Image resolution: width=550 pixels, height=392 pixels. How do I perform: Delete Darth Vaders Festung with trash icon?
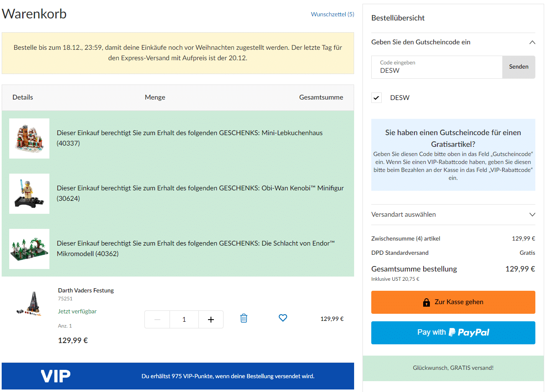(244, 318)
